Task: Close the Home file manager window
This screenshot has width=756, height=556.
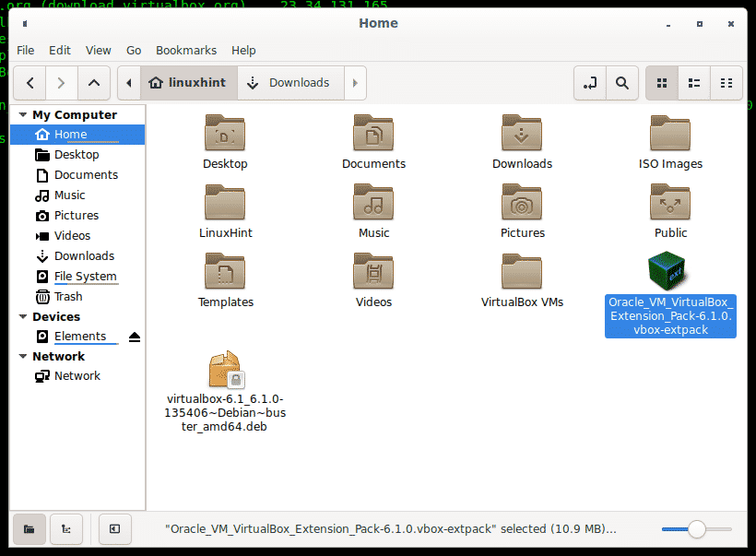Action: click(731, 24)
